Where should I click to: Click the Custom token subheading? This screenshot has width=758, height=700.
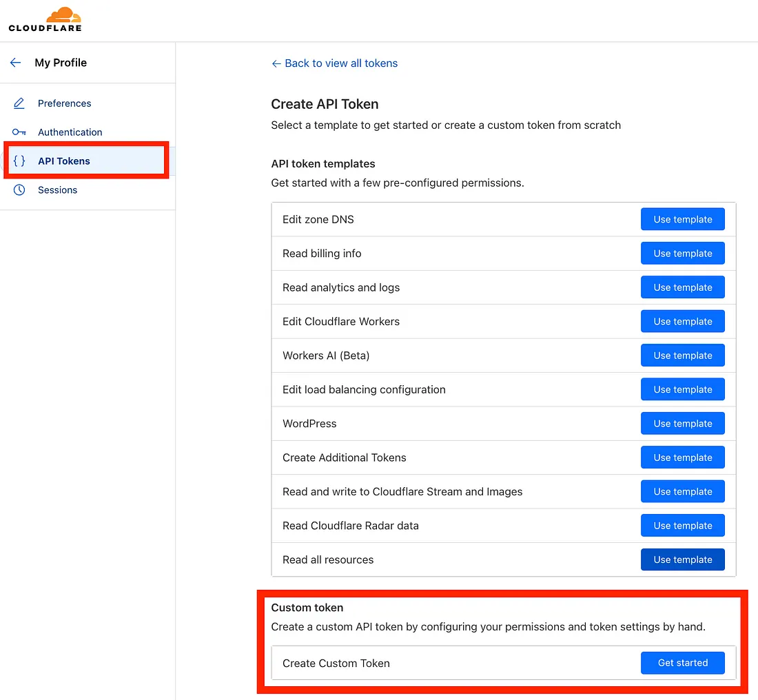[x=307, y=608]
